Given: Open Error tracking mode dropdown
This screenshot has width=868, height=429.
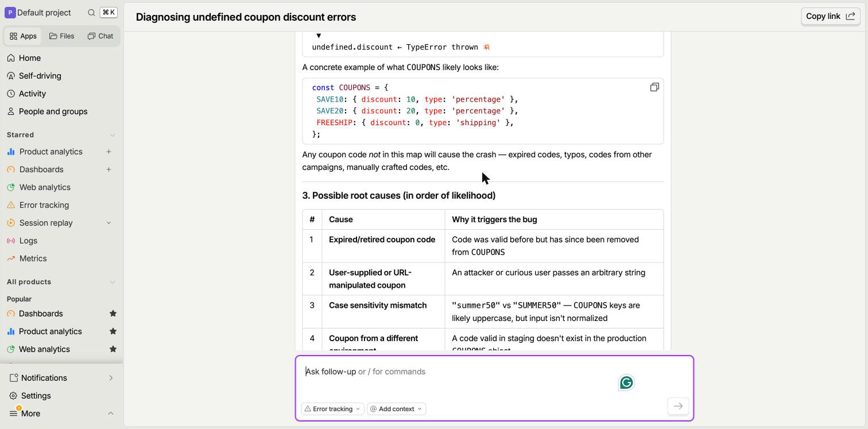Looking at the screenshot, I should tap(332, 409).
